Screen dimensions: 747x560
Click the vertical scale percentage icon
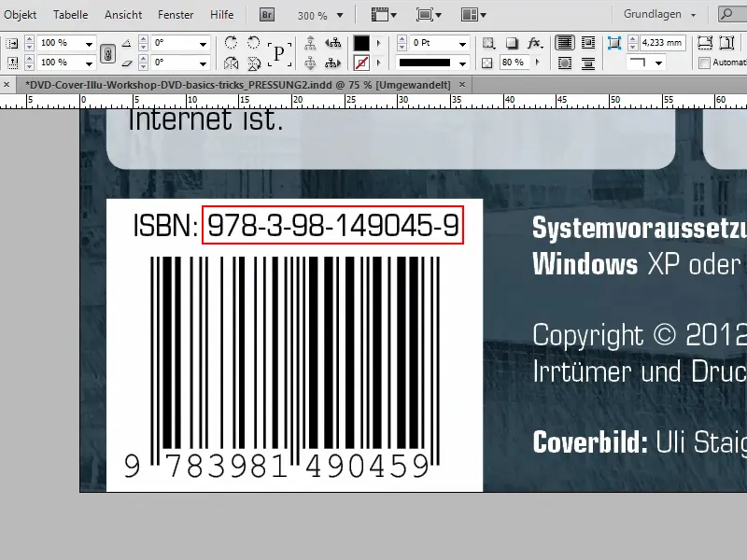pyautogui.click(x=12, y=63)
